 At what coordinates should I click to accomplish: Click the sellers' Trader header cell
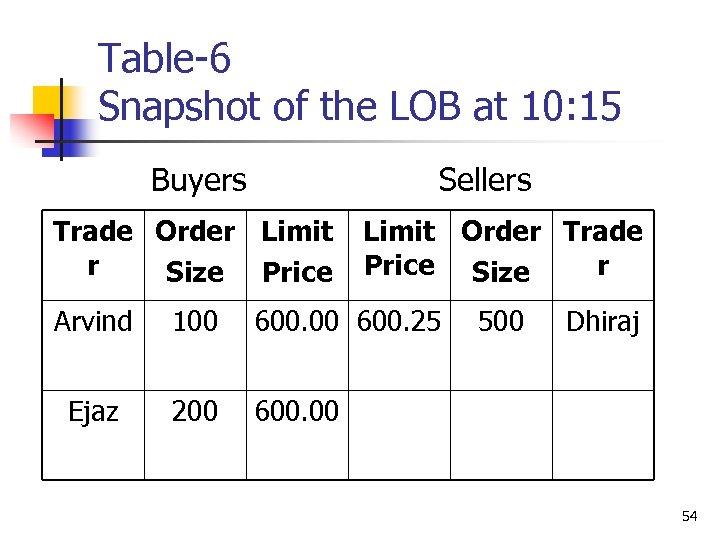tap(603, 249)
